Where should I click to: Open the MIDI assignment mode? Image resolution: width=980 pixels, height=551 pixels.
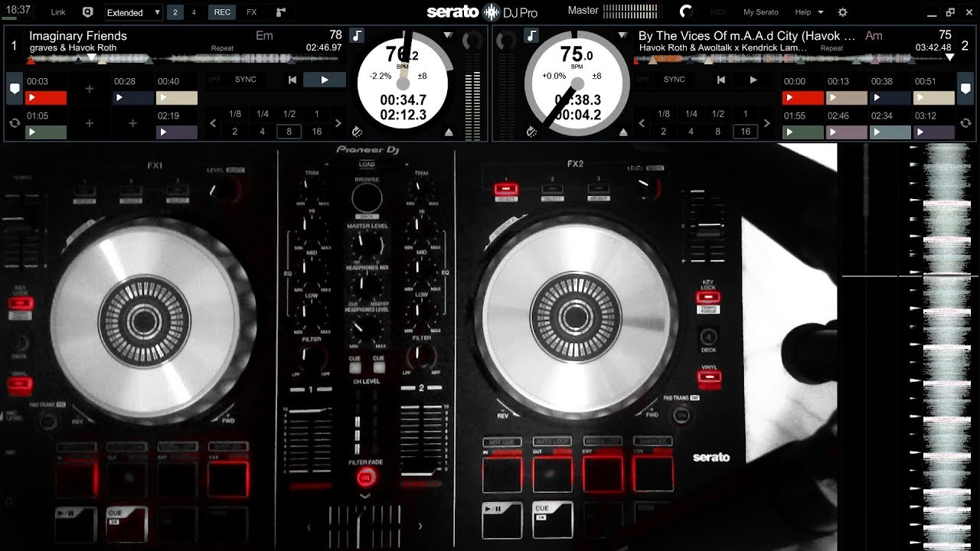click(718, 12)
